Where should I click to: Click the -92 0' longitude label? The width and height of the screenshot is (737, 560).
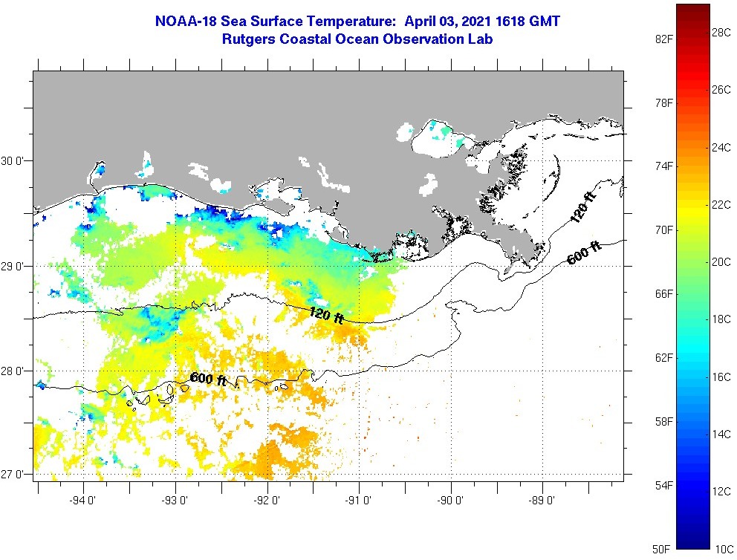267,501
